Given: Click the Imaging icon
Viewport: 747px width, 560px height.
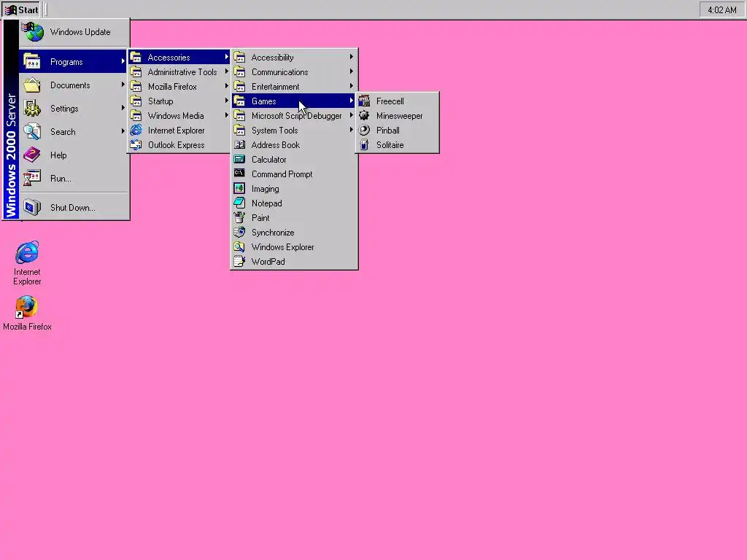Looking at the screenshot, I should pos(239,189).
